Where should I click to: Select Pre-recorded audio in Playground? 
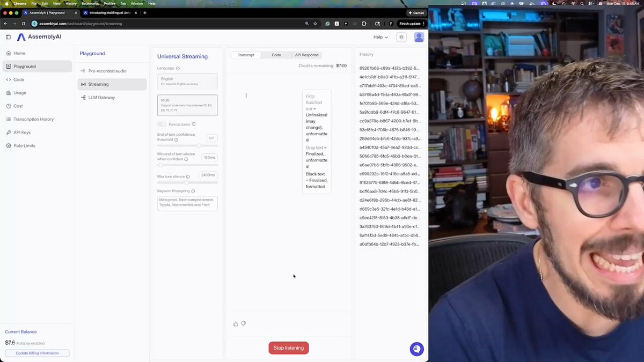point(112,71)
